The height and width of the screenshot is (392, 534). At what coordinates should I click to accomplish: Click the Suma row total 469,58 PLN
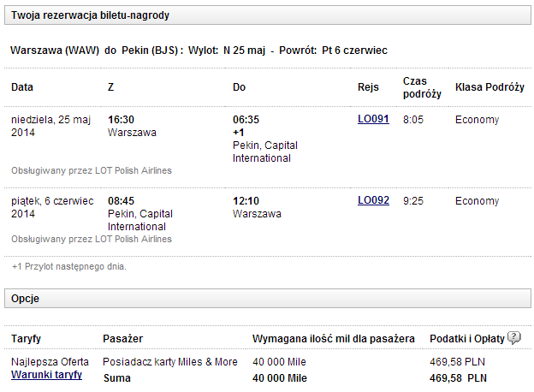click(x=458, y=377)
